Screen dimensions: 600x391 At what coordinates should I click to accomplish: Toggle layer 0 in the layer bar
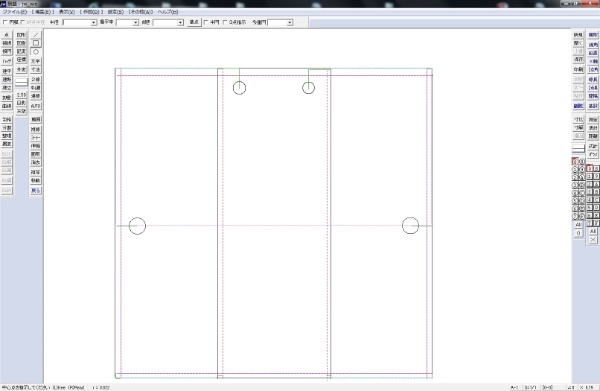pos(575,162)
